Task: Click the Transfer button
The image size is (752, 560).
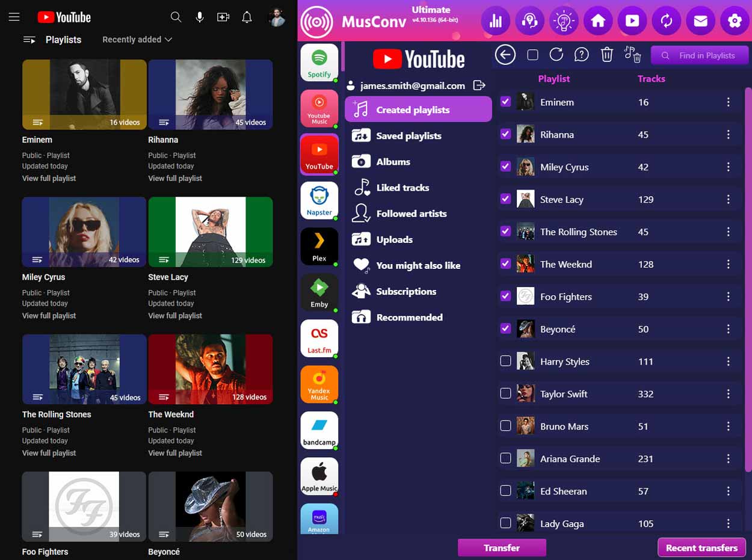Action: [502, 548]
